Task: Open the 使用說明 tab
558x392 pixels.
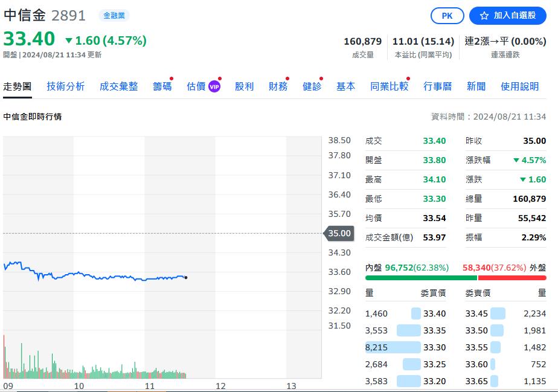Action: 519,86
